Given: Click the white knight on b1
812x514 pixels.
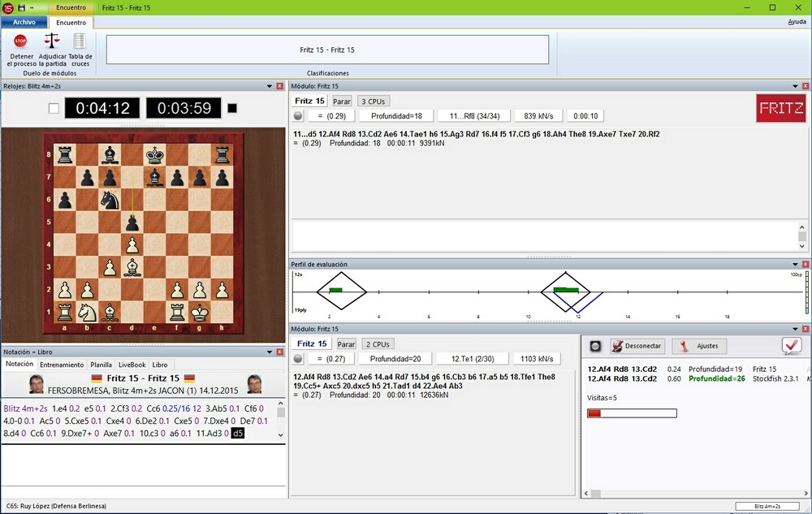Looking at the screenshot, I should pyautogui.click(x=87, y=312).
